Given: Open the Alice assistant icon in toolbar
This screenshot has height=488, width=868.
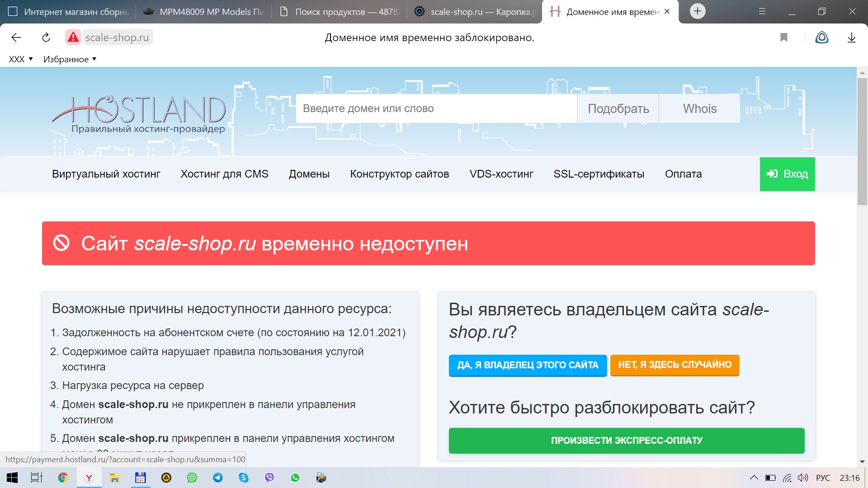Looking at the screenshot, I should [x=821, y=38].
